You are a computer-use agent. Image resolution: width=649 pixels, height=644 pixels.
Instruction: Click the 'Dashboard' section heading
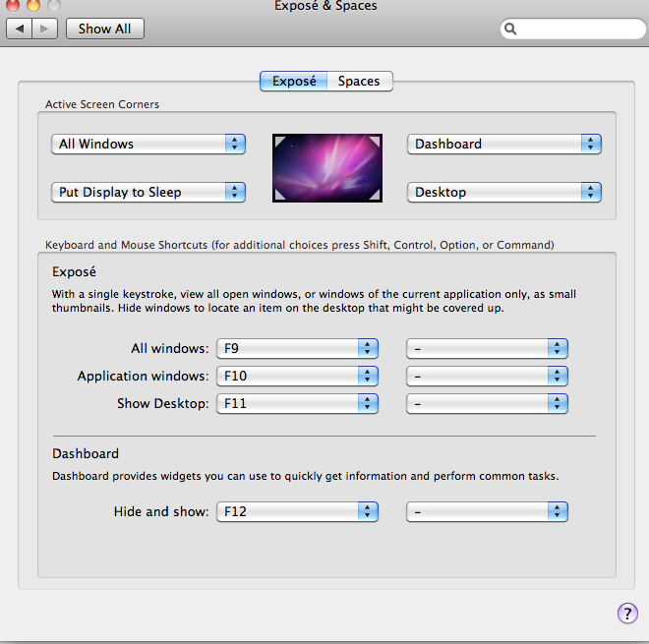(86, 453)
